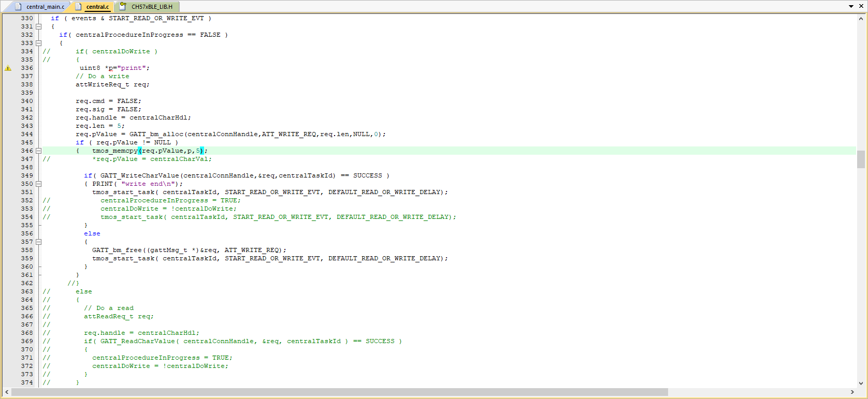The height and width of the screenshot is (399, 868).
Task: Click 'req.len = 5;' statement
Action: point(100,126)
